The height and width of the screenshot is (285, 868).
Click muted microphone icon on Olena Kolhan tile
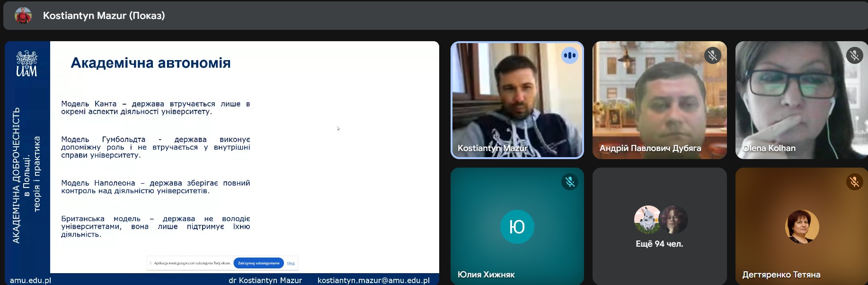(x=854, y=55)
